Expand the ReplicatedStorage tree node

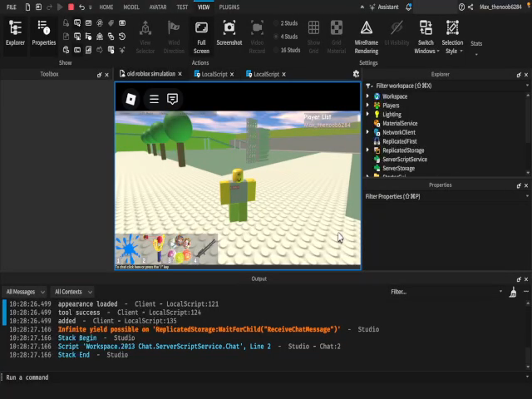pos(368,150)
